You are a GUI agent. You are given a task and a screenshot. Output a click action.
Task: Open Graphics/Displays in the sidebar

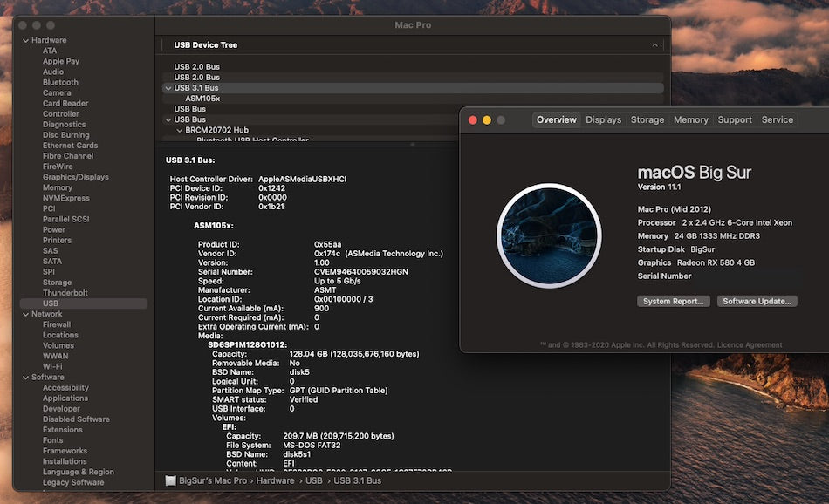click(x=76, y=177)
